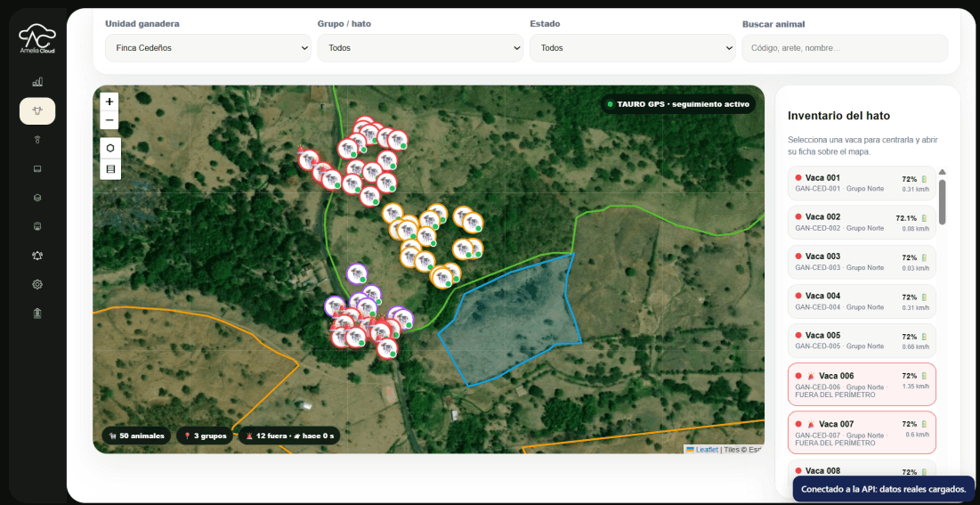This screenshot has height=505, width=980.
Task: Open the bar chart dashboard sidebar icon
Action: pos(37,82)
